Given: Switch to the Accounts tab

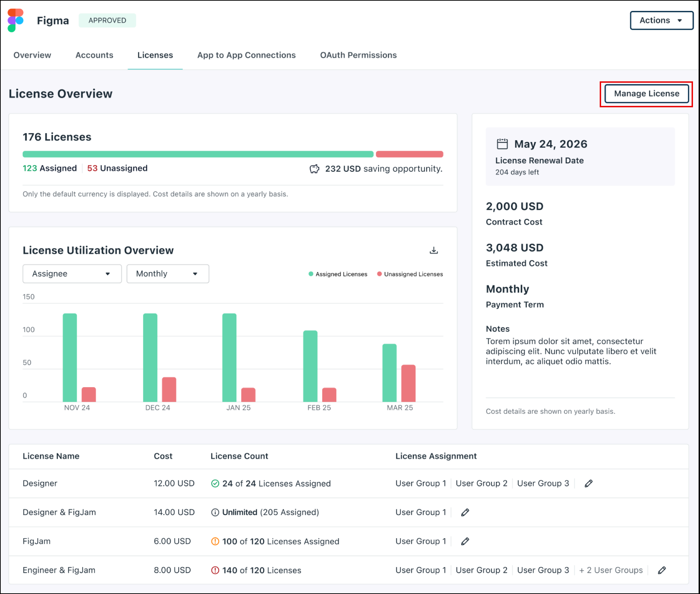Looking at the screenshot, I should point(94,55).
